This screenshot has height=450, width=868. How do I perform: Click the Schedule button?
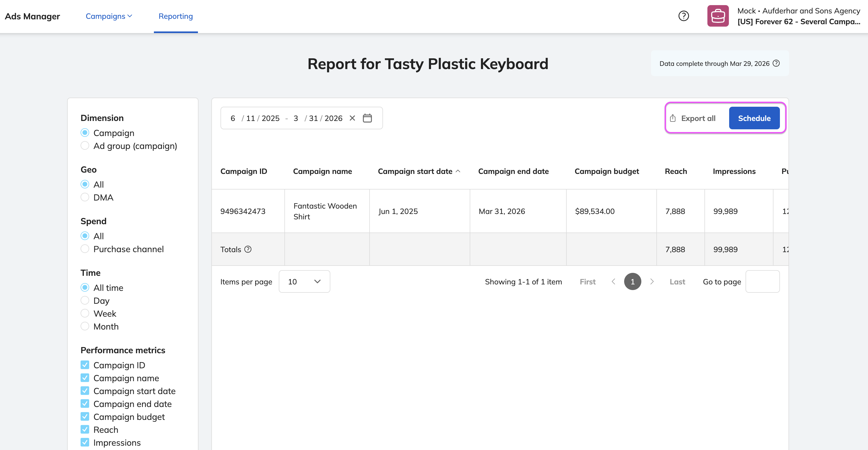(x=754, y=118)
